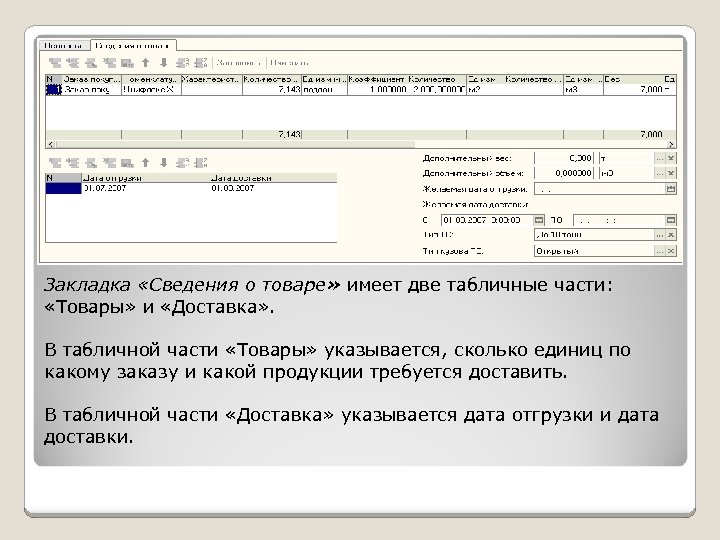Clear the additional weight unit 'т'

point(671,158)
